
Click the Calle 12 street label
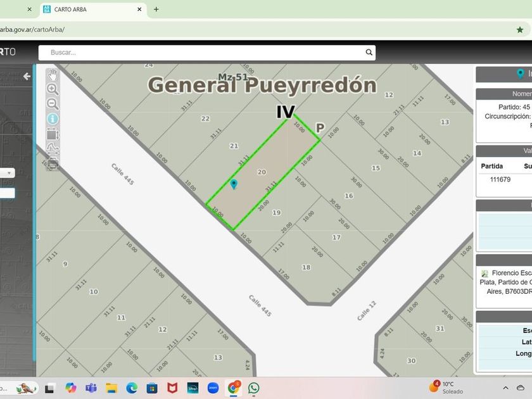click(367, 311)
